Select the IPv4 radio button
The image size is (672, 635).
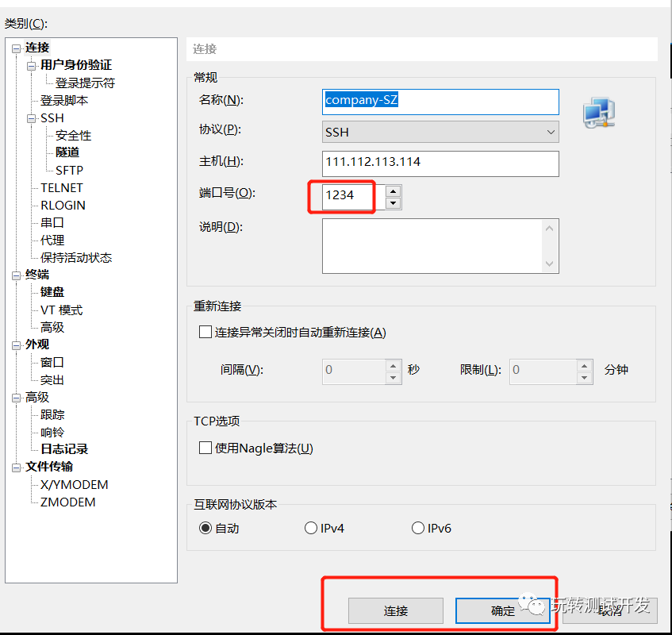(311, 527)
